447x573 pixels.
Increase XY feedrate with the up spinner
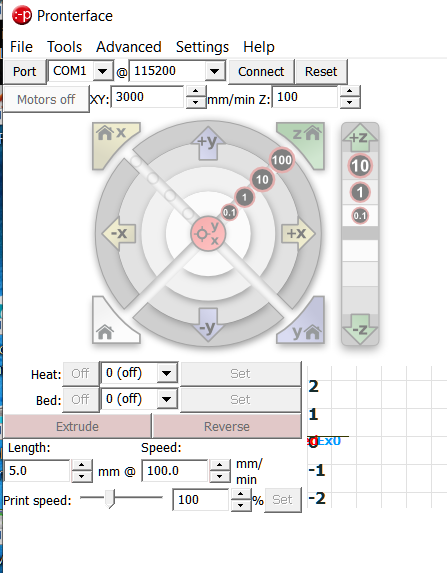coord(196,91)
